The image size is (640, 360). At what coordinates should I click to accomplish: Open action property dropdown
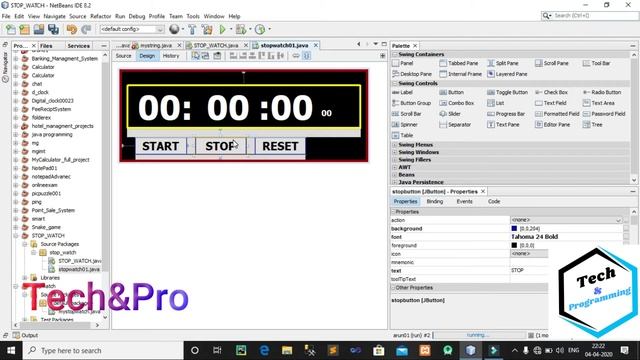618,220
